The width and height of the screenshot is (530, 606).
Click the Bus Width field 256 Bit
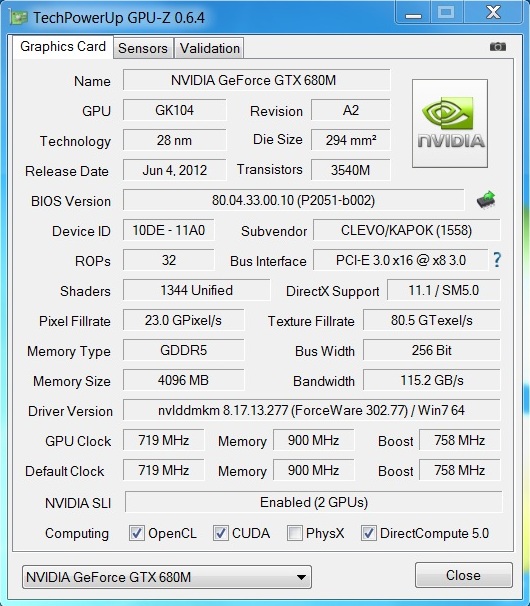pos(431,350)
